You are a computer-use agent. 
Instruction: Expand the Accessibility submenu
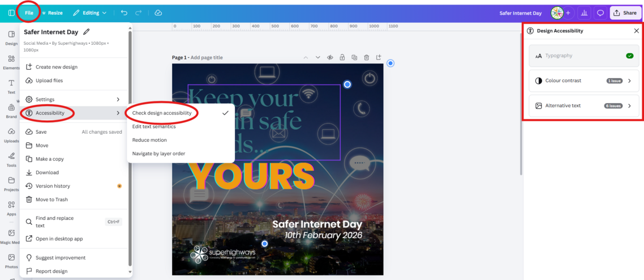(74, 113)
